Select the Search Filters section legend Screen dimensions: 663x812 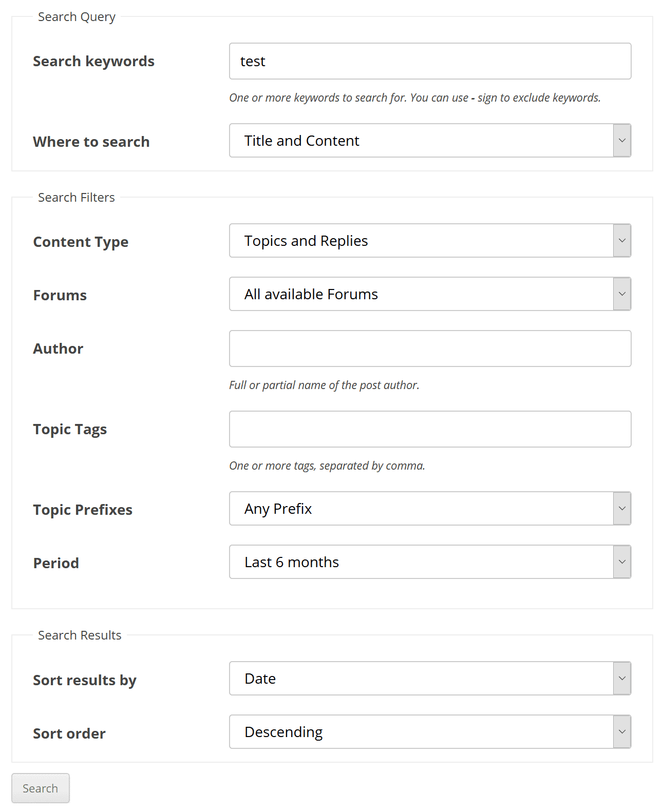click(x=77, y=197)
